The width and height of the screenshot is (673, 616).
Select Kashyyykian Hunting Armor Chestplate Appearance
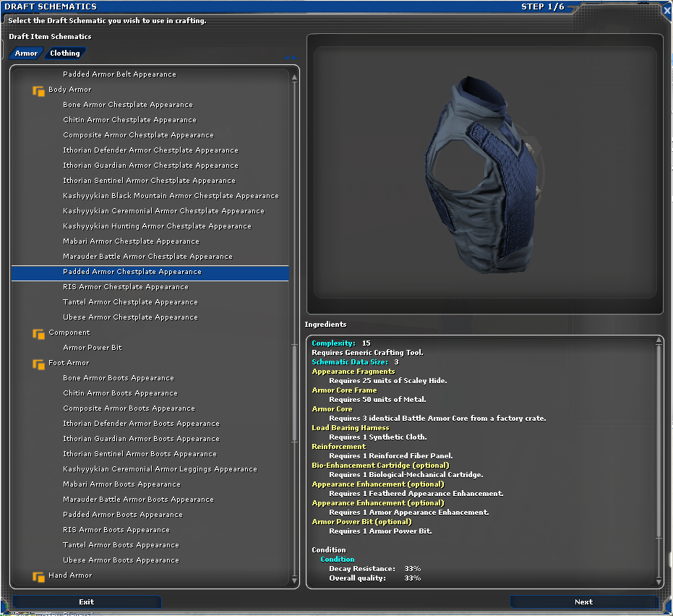(157, 226)
